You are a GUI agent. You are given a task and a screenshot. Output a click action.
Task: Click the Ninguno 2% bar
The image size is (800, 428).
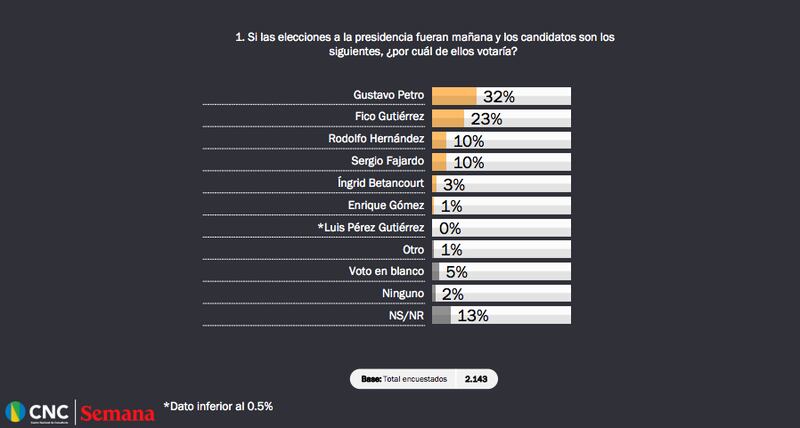[x=434, y=294]
